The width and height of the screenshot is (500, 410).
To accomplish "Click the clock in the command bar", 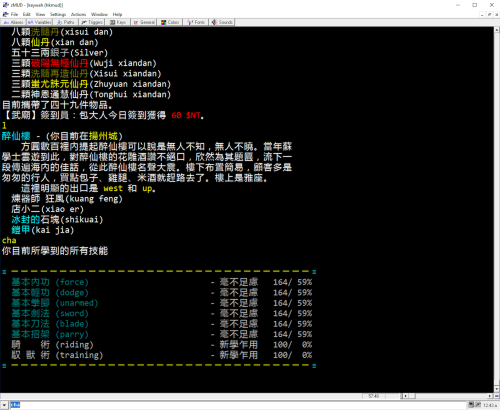I will pos(490,405).
